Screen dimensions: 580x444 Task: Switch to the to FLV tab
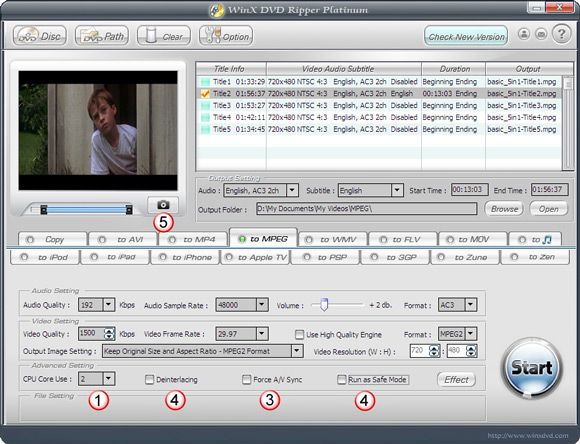(x=403, y=240)
